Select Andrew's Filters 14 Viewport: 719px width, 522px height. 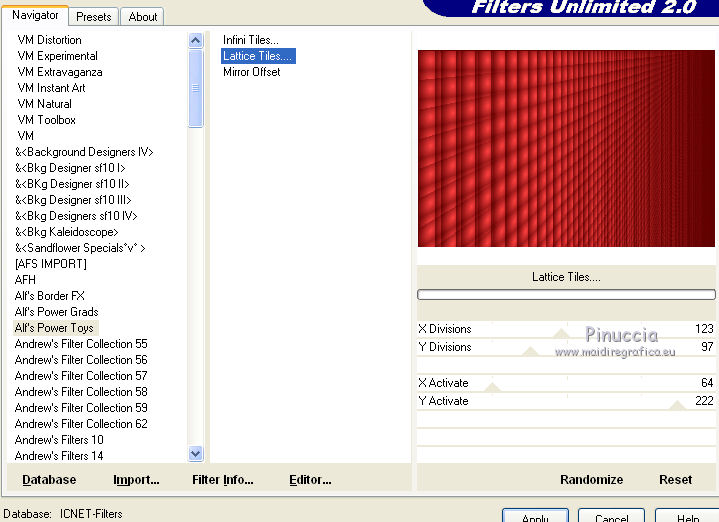59,456
